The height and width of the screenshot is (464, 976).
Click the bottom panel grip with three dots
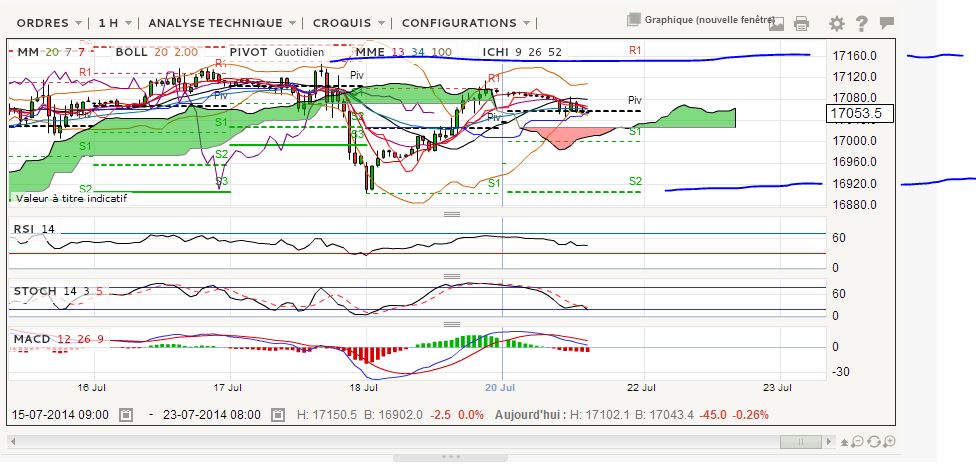(451, 457)
